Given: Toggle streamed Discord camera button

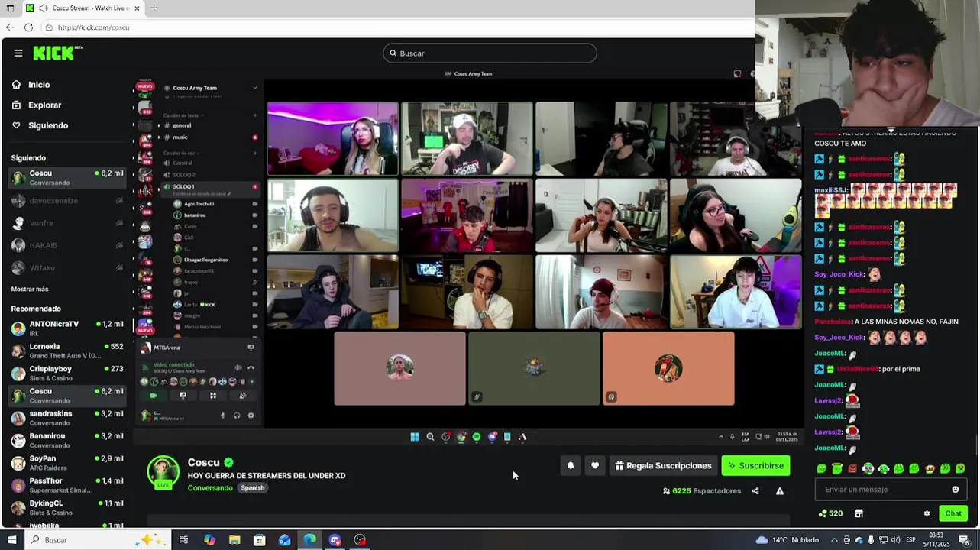Looking at the screenshot, I should point(153,396).
